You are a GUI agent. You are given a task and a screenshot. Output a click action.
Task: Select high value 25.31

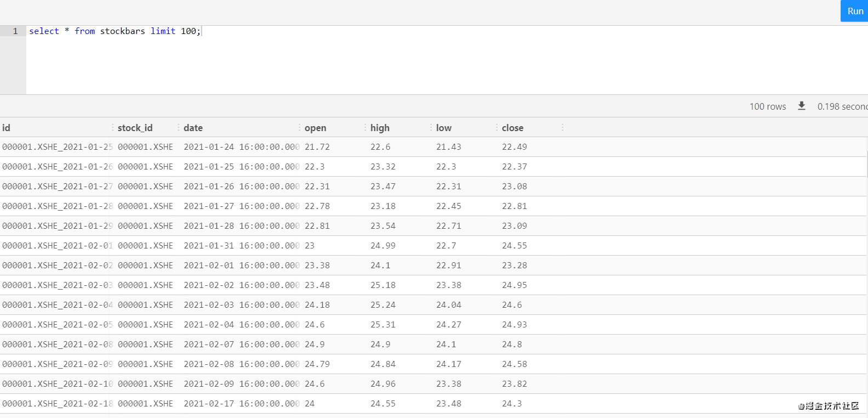383,325
